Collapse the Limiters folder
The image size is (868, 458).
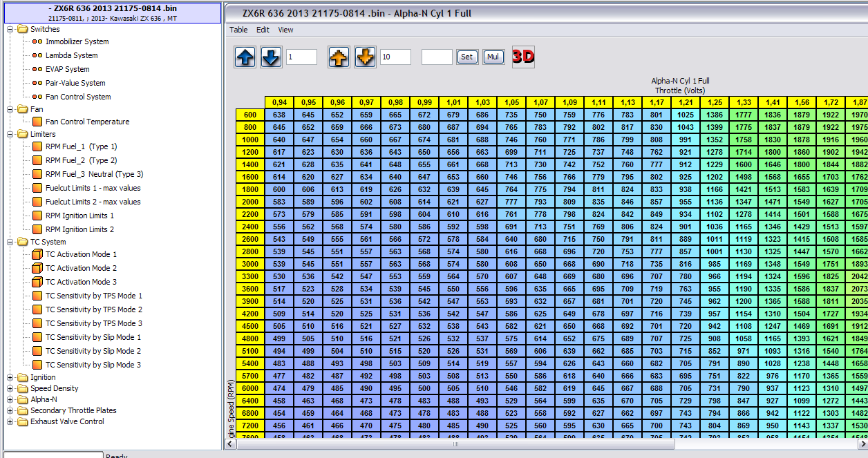[10, 134]
